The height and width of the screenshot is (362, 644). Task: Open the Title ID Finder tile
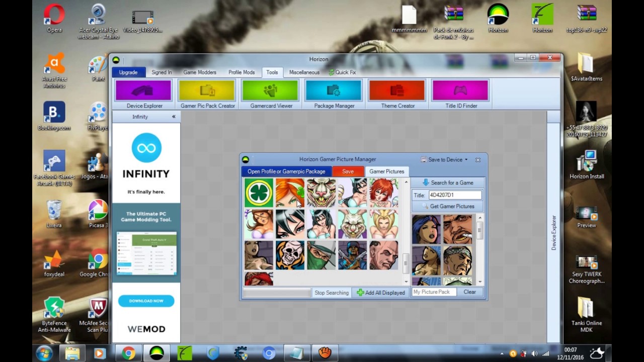461,95
